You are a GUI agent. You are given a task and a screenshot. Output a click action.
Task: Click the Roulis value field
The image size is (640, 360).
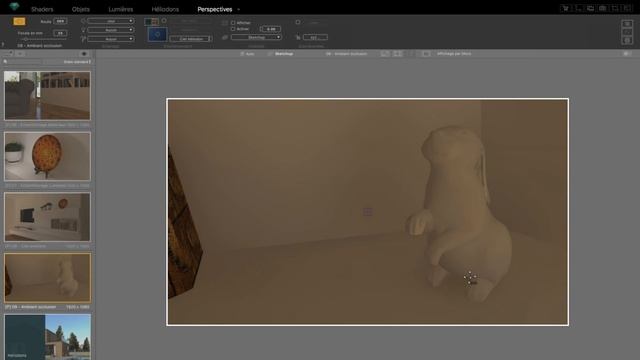pos(60,21)
